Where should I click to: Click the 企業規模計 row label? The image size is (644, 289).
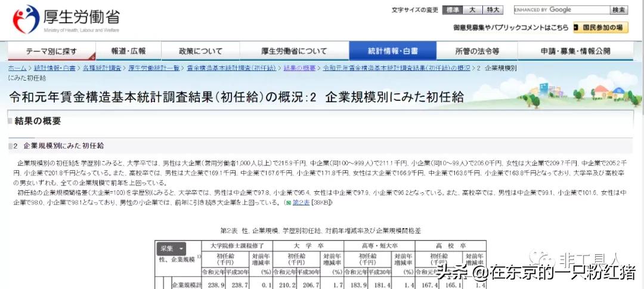point(186,284)
